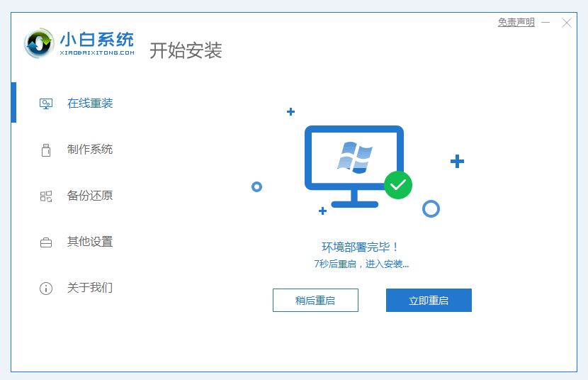Viewport: 588px width, 380px height.
Task: Click the green checkmark badge on monitor
Action: 398,185
